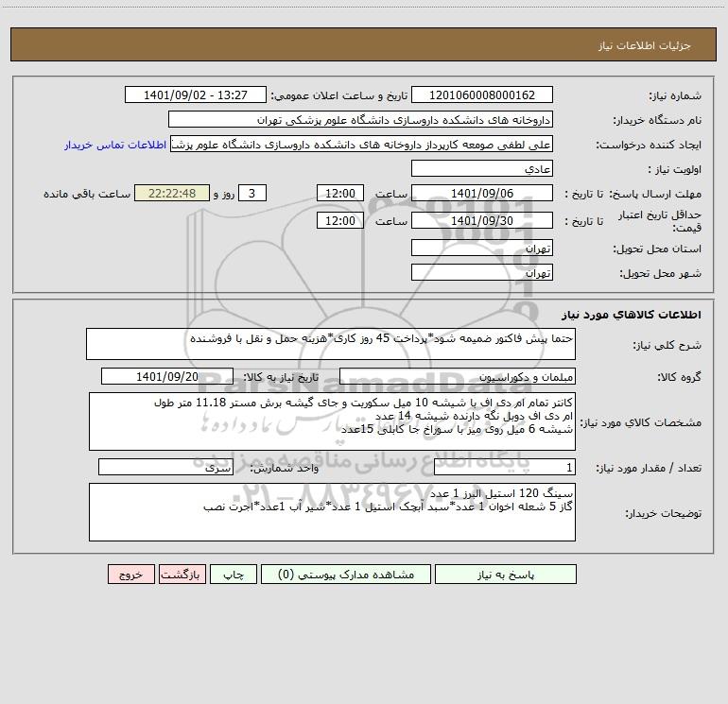Click the تعداد / مقدار مورد نیاز label

click(649, 468)
